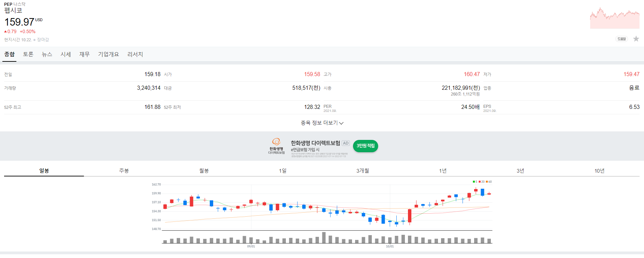Click the mini price chart thumbnail
Screen dimensions: 644x258
click(x=615, y=18)
